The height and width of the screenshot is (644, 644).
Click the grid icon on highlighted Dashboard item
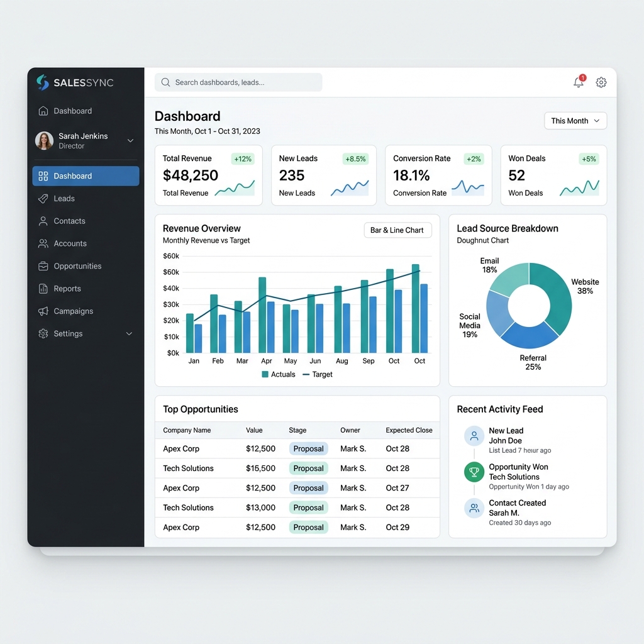[x=43, y=176]
